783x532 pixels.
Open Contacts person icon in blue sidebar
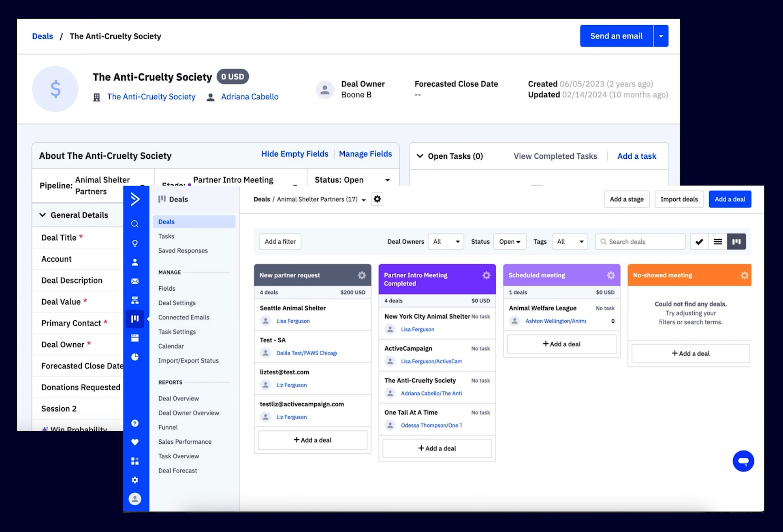coord(135,262)
